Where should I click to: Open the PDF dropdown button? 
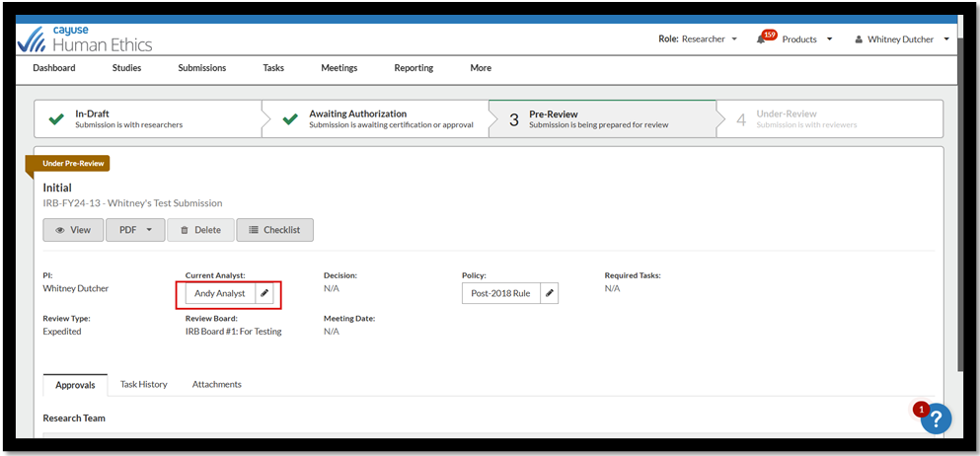click(134, 230)
